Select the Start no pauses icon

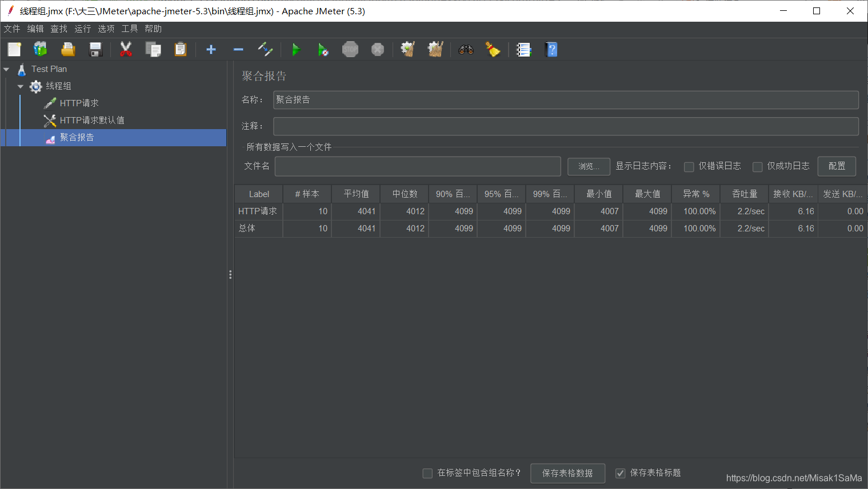(x=323, y=50)
